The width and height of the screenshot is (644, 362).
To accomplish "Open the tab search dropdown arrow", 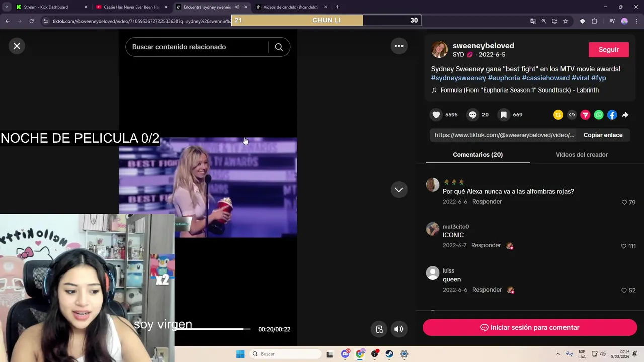I will click(7, 7).
